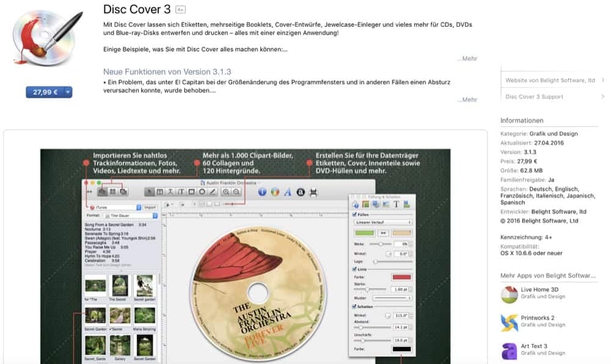Image resolution: width=611 pixels, height=364 pixels.
Task: Open the blue info inspector icon in toolbar
Action: [262, 192]
